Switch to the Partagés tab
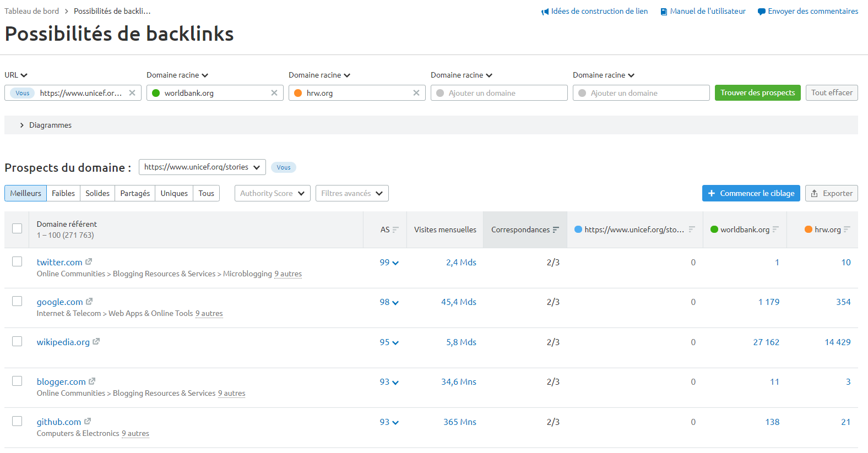 coord(135,193)
